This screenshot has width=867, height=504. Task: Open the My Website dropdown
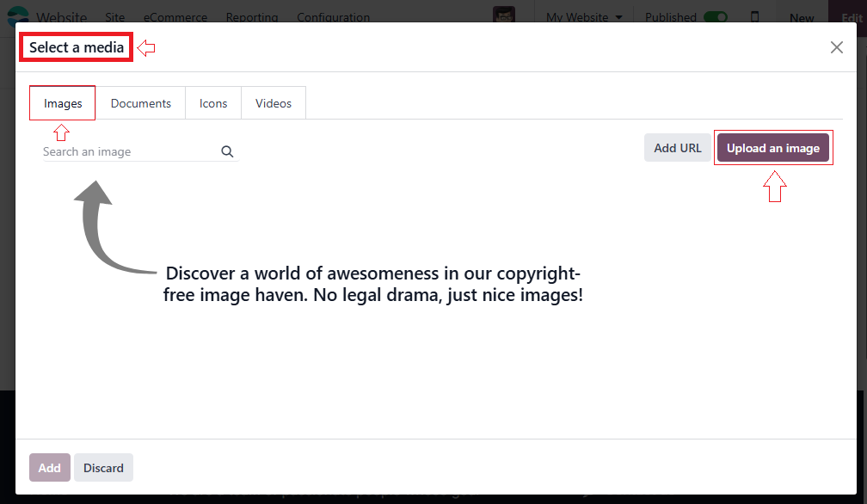coord(584,16)
